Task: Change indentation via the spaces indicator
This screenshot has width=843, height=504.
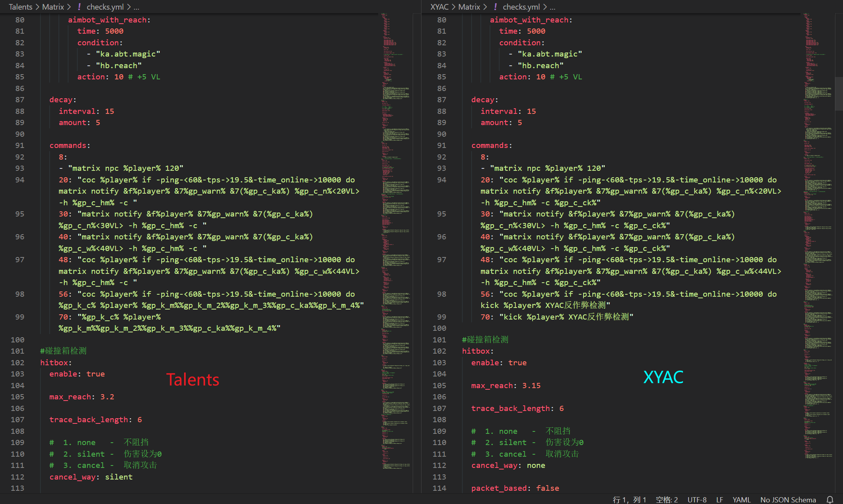Action: pos(667,500)
